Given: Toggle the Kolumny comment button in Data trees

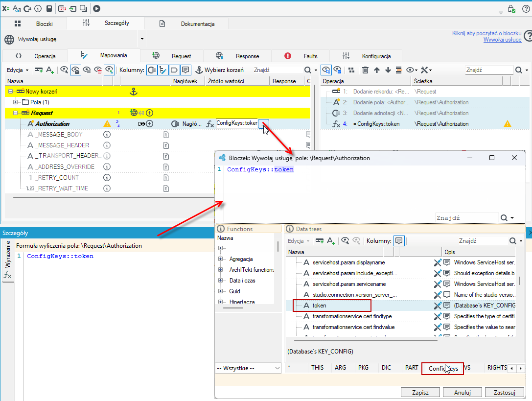Looking at the screenshot, I should pyautogui.click(x=399, y=241).
